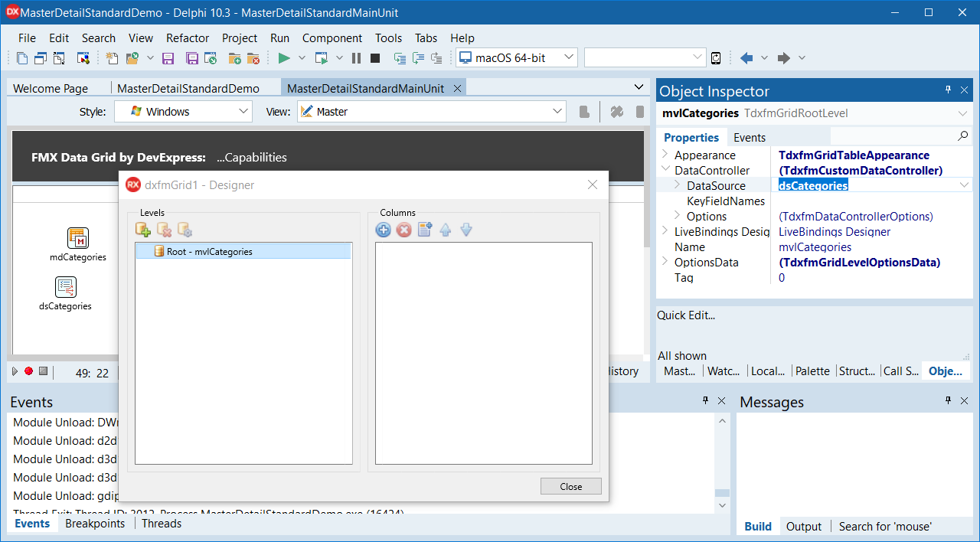This screenshot has height=542, width=980.
Task: Move column up with the up arrow
Action: [x=446, y=230]
